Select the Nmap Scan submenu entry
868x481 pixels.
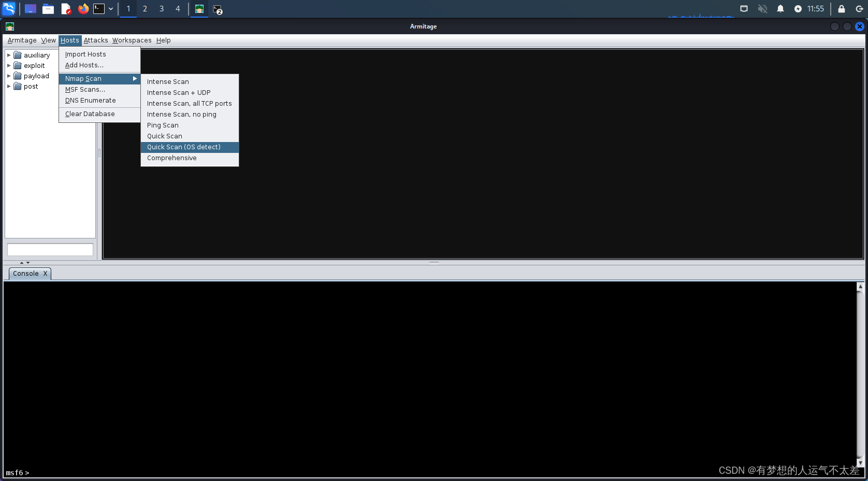pos(99,79)
